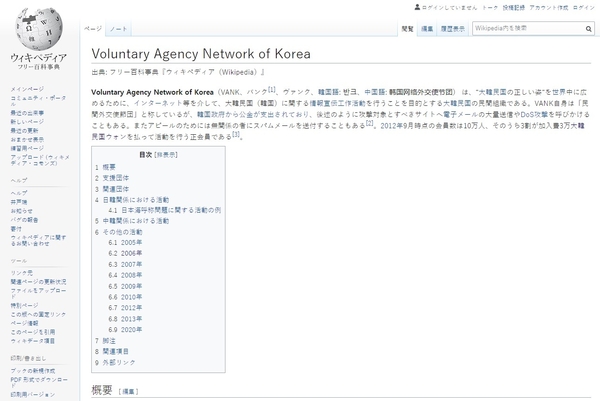
Task: Open ウィキペディアに関するお問い合わせ link
Action: 38,240
